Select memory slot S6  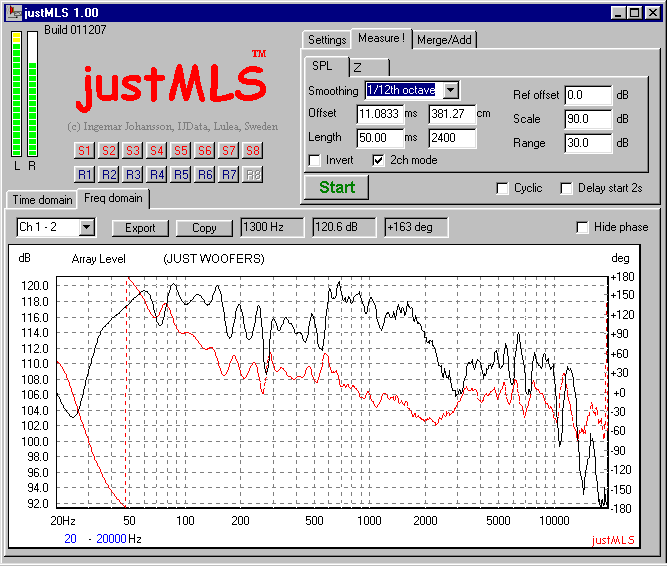coord(205,151)
